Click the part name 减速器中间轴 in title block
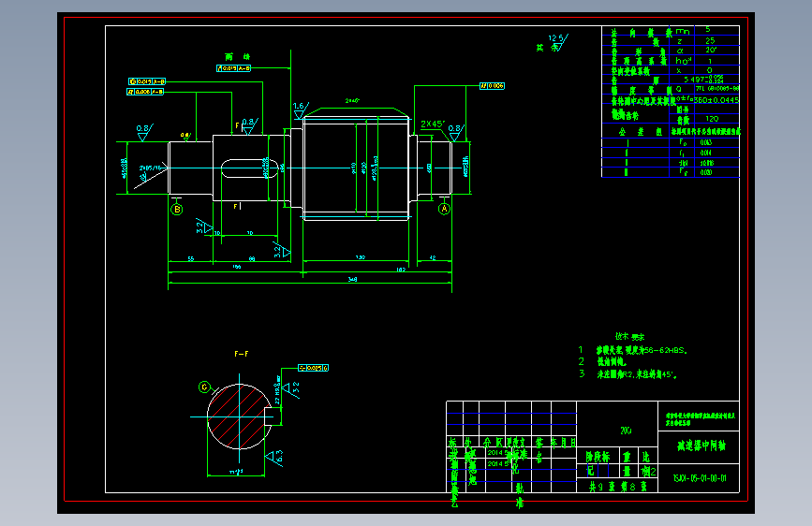Image resolution: width=812 pixels, height=526 pixels. (701, 446)
